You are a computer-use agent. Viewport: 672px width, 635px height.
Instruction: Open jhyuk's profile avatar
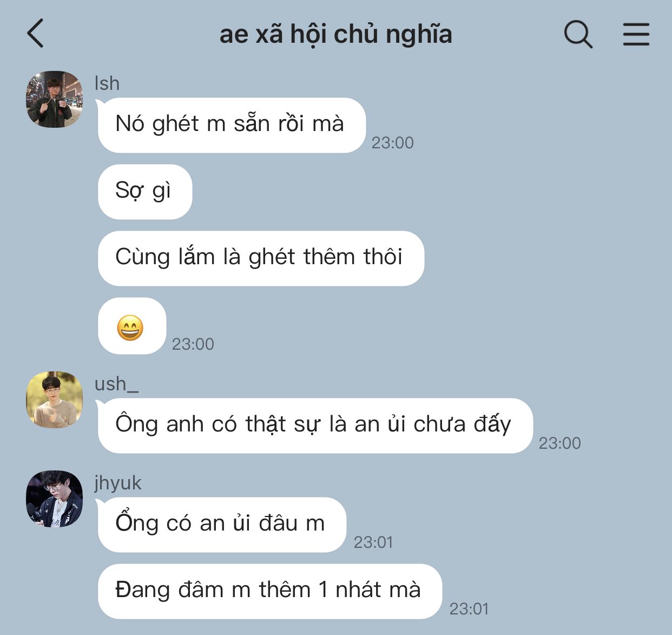[54, 499]
